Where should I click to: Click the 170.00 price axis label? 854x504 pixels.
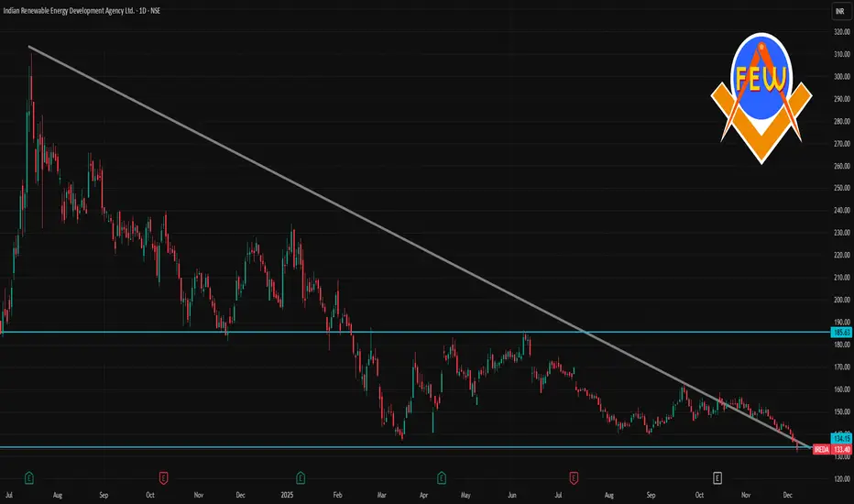(x=841, y=367)
